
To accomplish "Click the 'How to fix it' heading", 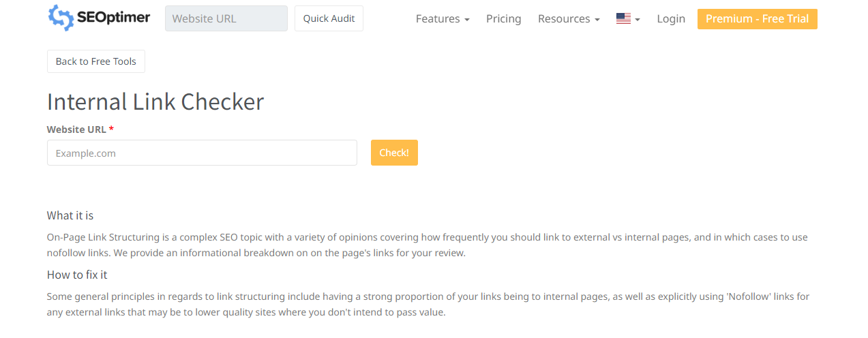I will [x=77, y=275].
